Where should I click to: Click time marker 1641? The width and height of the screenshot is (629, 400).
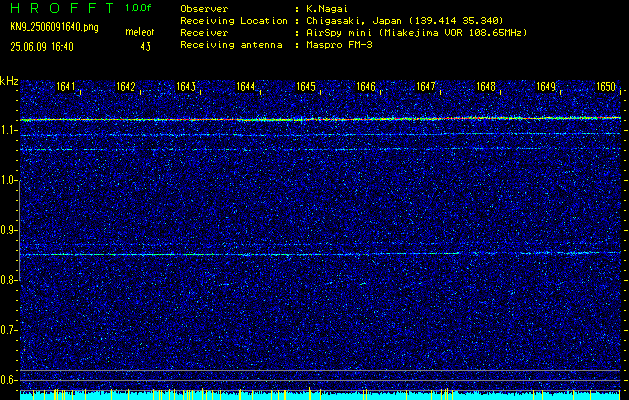coord(65,87)
